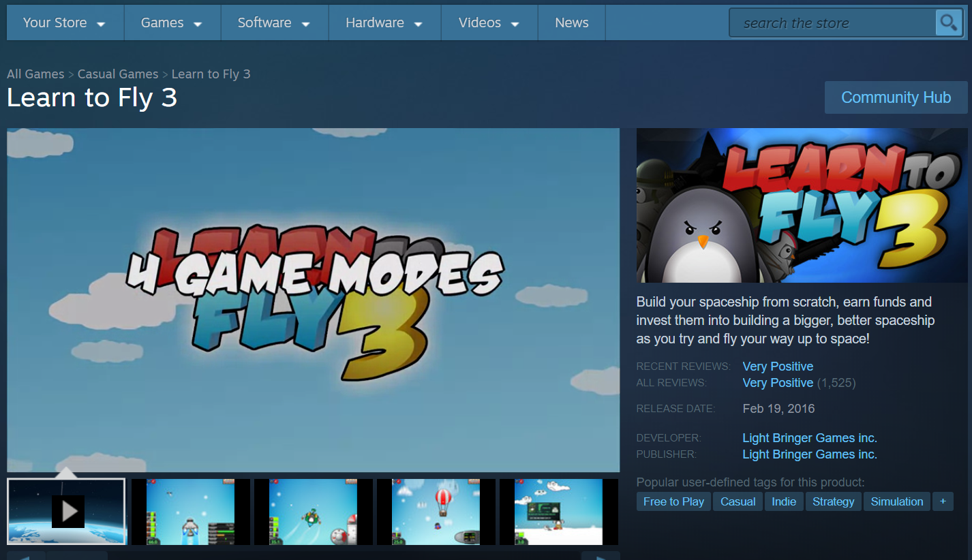This screenshot has width=972, height=560.
Task: Click the Popular user-defined tags label
Action: (750, 482)
